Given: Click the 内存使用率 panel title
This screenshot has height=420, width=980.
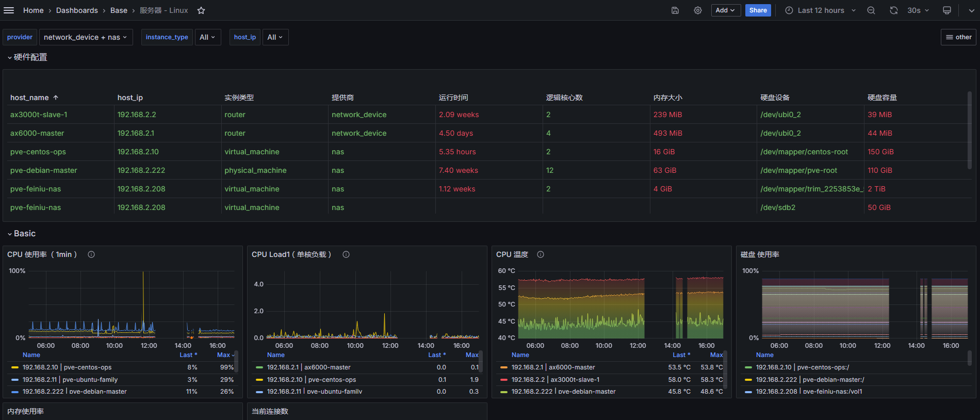Looking at the screenshot, I should pyautogui.click(x=25, y=411).
